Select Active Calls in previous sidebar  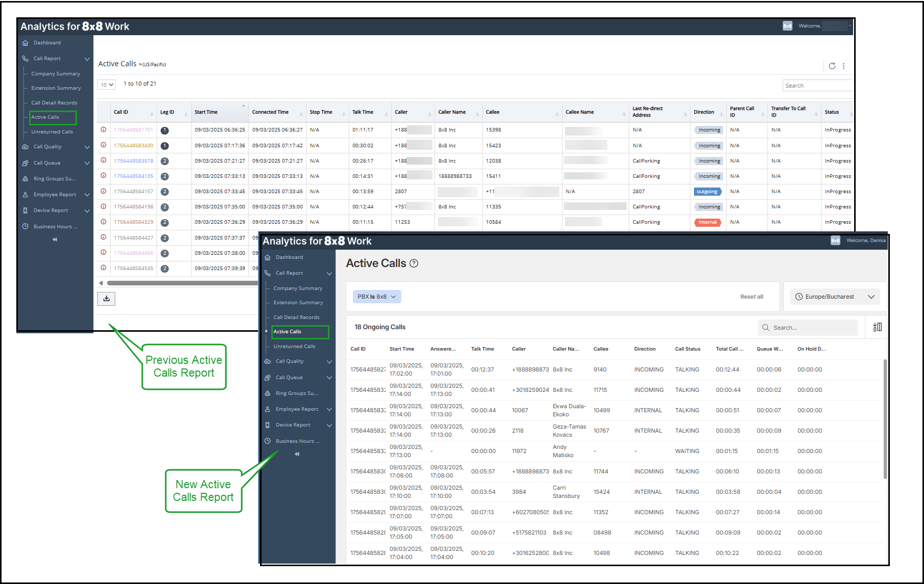pos(45,117)
